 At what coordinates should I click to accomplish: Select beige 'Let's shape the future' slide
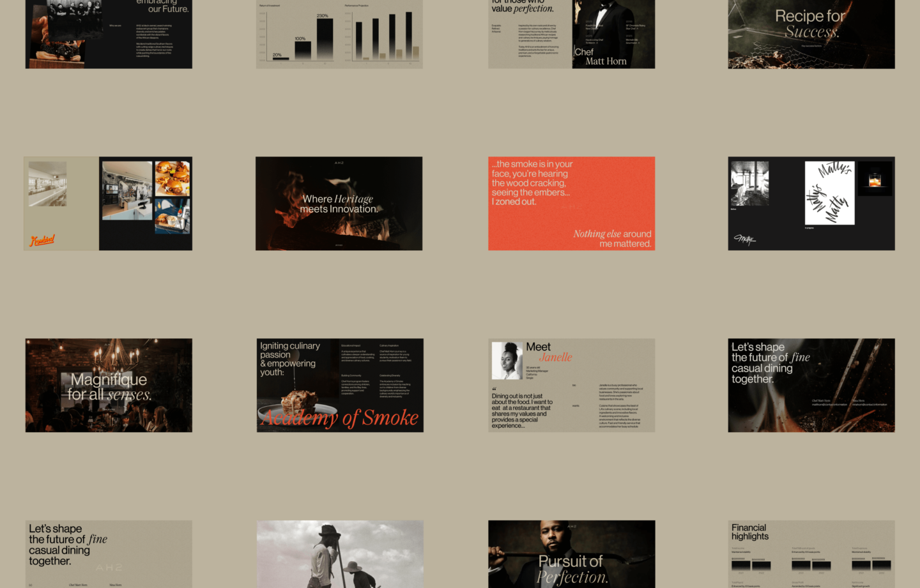point(109,554)
